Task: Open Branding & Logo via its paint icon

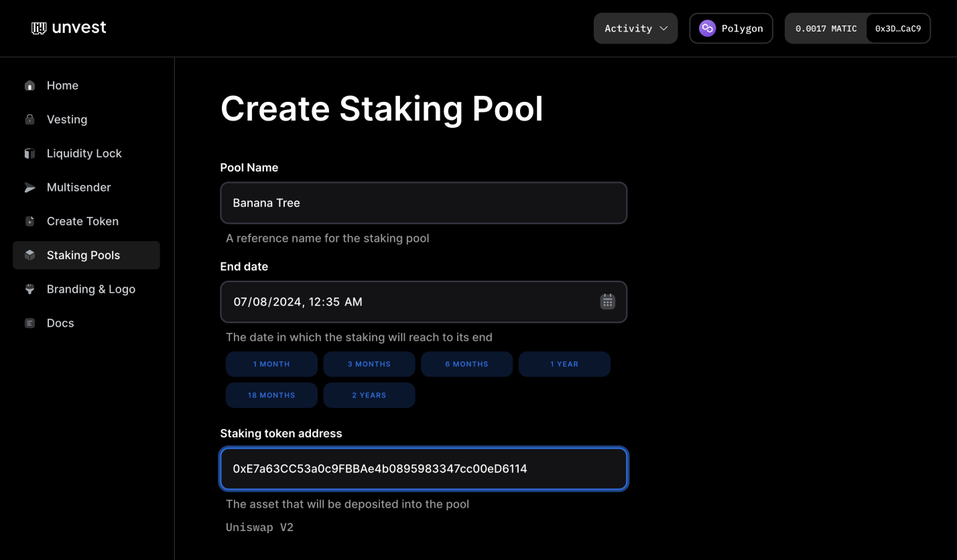Action: click(29, 289)
